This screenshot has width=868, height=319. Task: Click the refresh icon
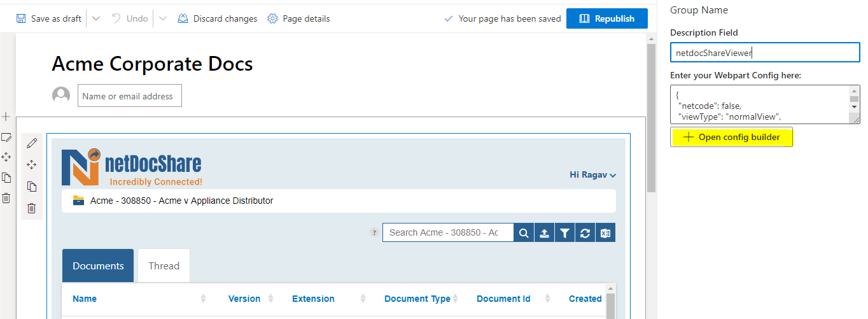585,233
